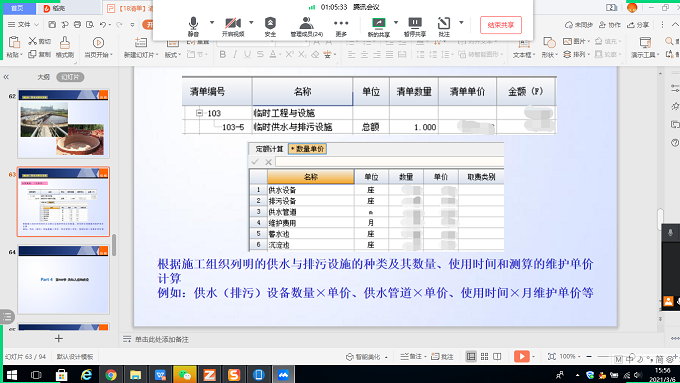Screen dimensions: 680x383
Task: Click the More (更多) three-dots icon
Action: pyautogui.click(x=341, y=26)
